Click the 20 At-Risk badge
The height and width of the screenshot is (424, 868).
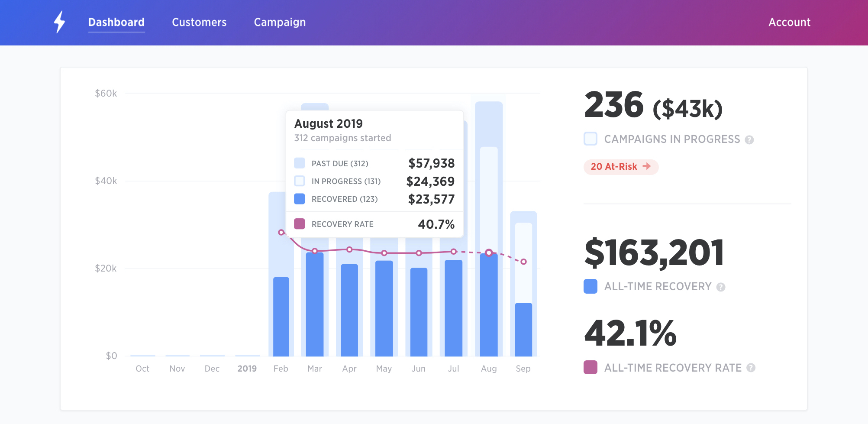click(620, 166)
